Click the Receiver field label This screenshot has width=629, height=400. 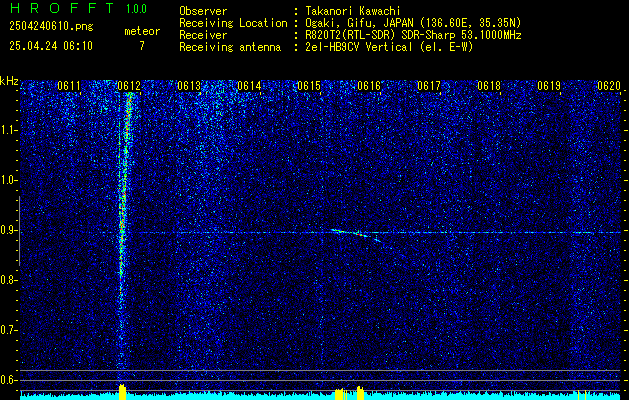[x=203, y=35]
